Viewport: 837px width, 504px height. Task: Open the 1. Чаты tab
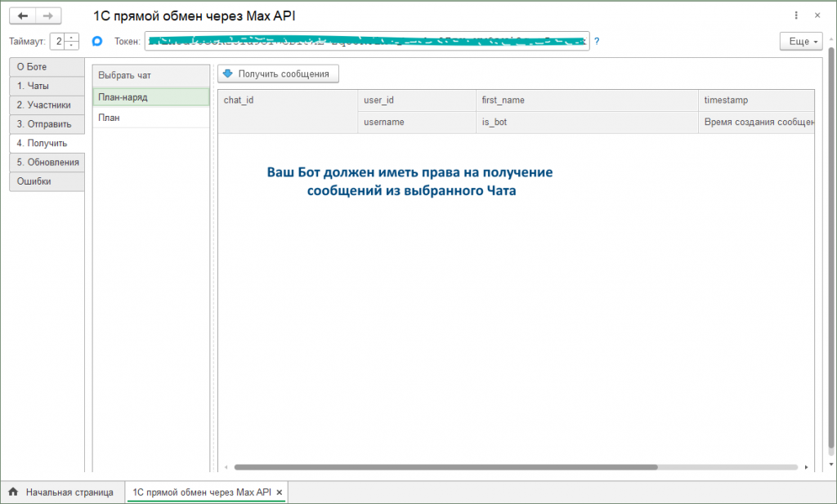click(x=47, y=86)
